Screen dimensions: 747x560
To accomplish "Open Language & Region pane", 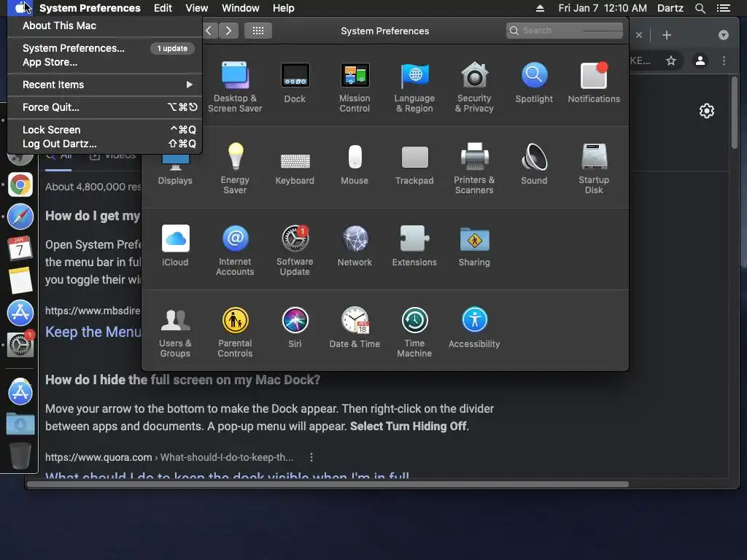I will tap(414, 87).
